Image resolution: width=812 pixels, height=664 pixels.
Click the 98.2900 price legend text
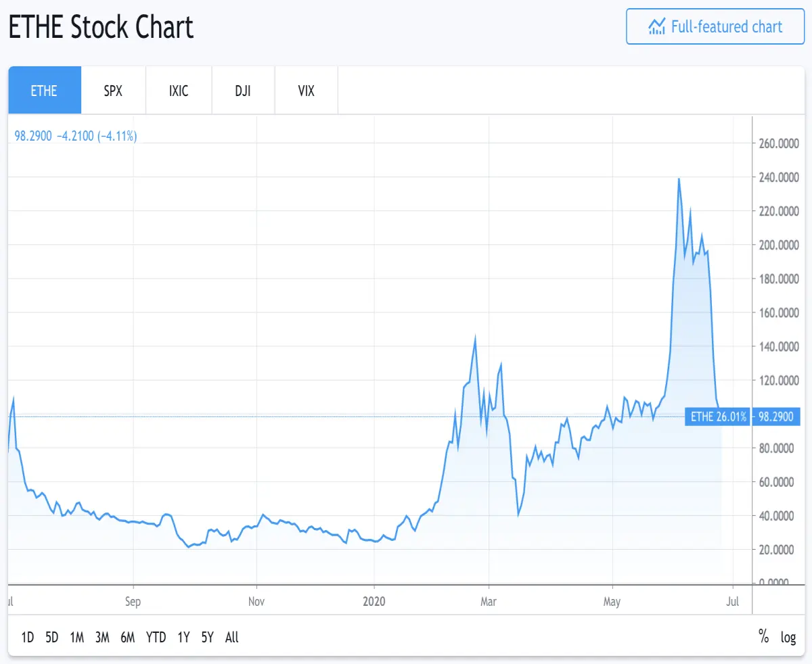point(33,136)
